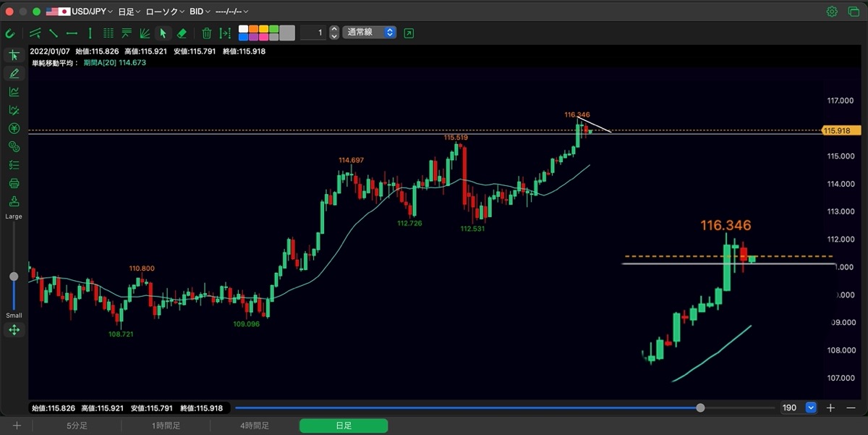Select the 日足 tab at bottom
The image size is (868, 435).
point(344,426)
